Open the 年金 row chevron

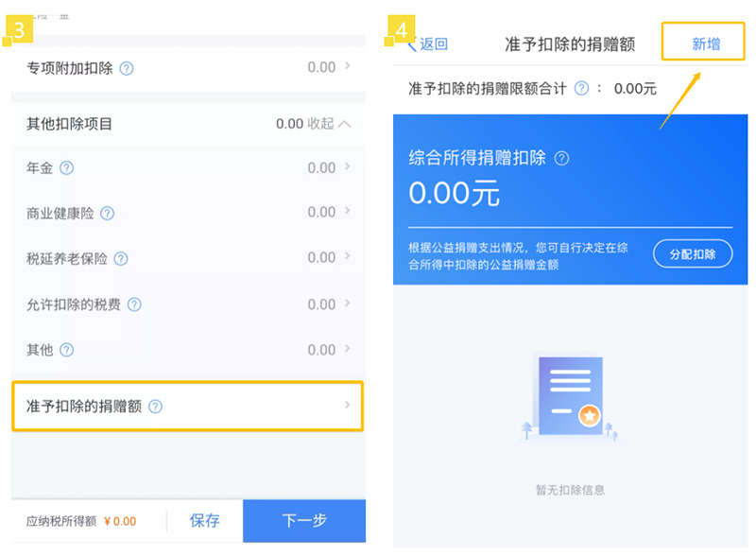[x=347, y=167]
